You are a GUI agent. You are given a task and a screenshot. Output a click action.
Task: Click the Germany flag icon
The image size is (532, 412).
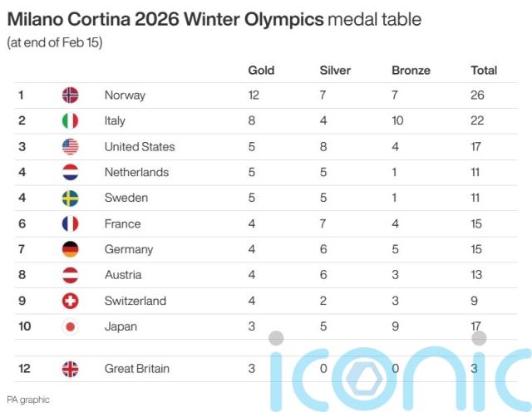click(x=70, y=250)
